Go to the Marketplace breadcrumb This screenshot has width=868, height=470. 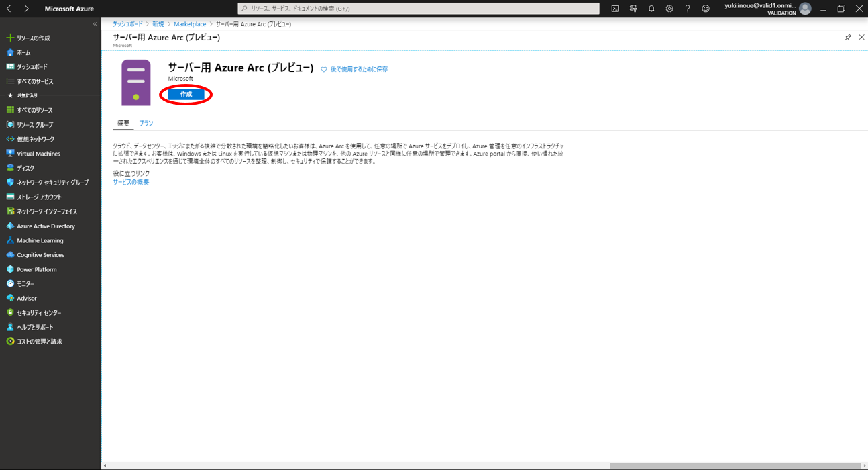[x=190, y=24]
